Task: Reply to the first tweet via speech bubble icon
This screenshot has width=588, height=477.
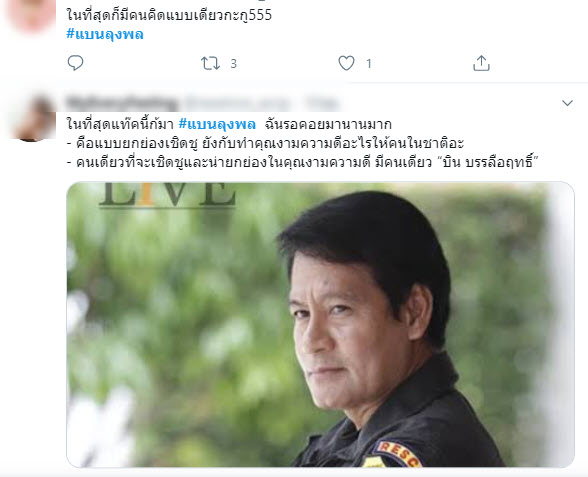Action: coord(75,63)
